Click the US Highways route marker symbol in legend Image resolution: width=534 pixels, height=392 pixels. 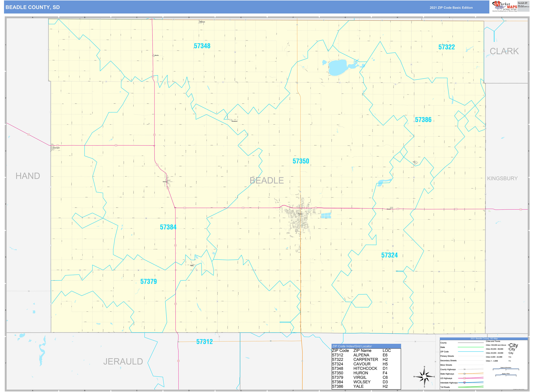coord(464,378)
